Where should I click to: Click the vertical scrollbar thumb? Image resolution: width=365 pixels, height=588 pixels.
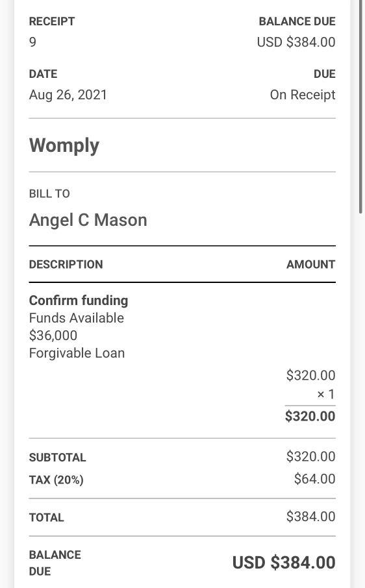[361, 107]
